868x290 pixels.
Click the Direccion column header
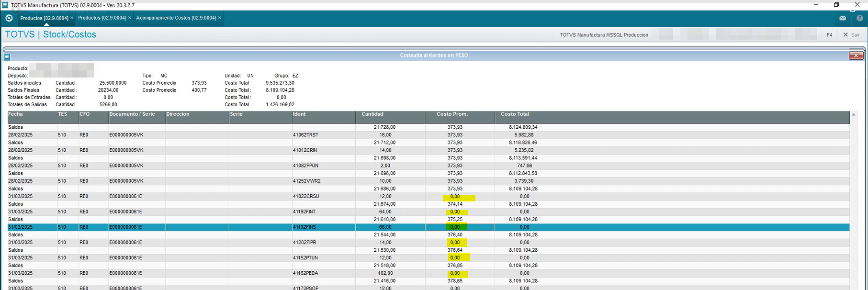(x=197, y=117)
